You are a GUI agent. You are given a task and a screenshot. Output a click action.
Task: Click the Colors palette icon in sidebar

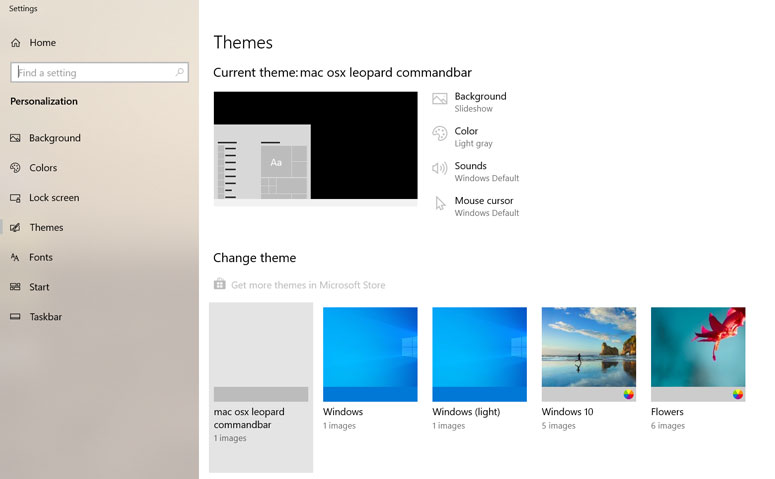(x=15, y=168)
